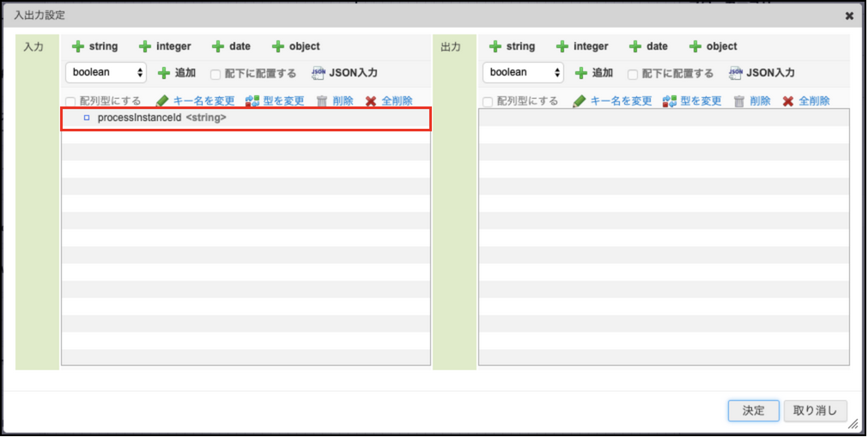This screenshot has width=868, height=437.
Task: Click 削除 in the 出力 panel
Action: click(x=752, y=100)
